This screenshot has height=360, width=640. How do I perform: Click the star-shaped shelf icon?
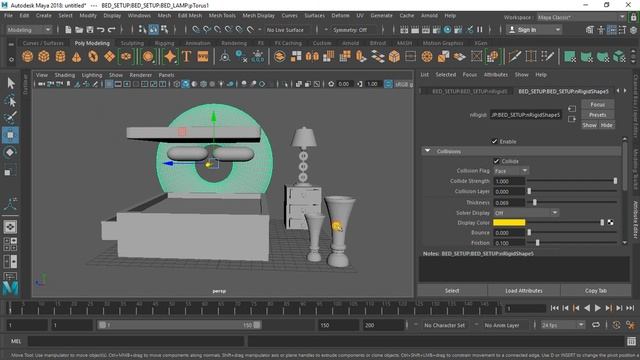point(170,56)
